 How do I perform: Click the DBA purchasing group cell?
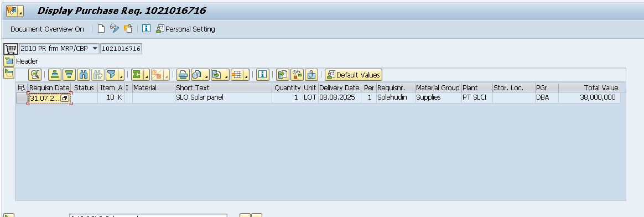coord(546,98)
